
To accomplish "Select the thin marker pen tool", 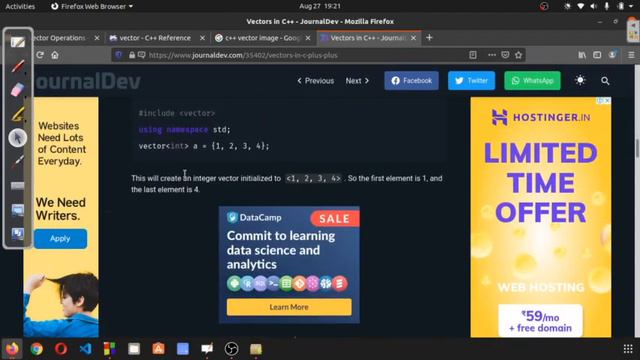I will click(x=17, y=162).
